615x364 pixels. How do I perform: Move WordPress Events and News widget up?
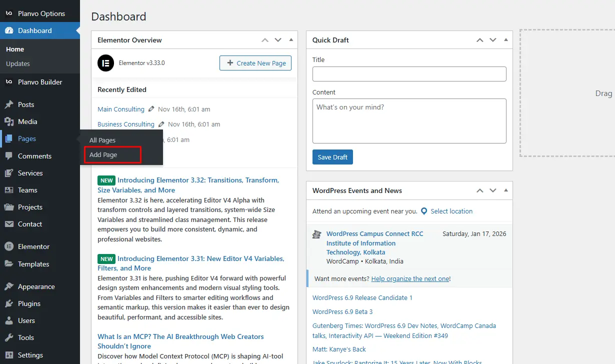pos(480,190)
